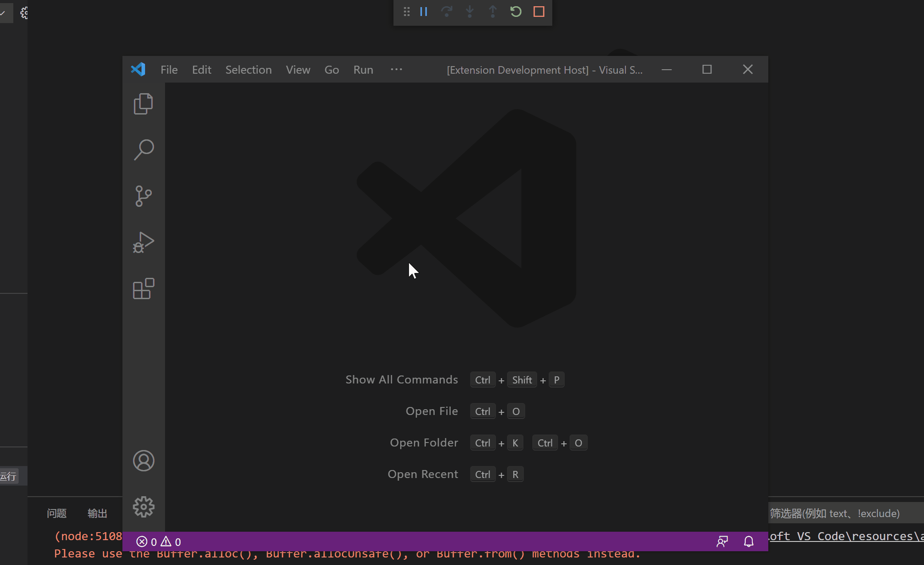
Task: Click the VS Code logo in title bar
Action: click(138, 69)
